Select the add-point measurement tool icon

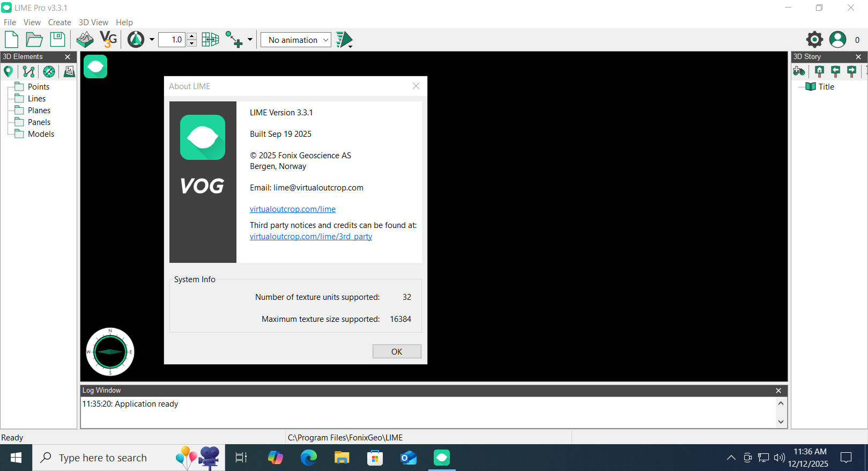(234, 40)
